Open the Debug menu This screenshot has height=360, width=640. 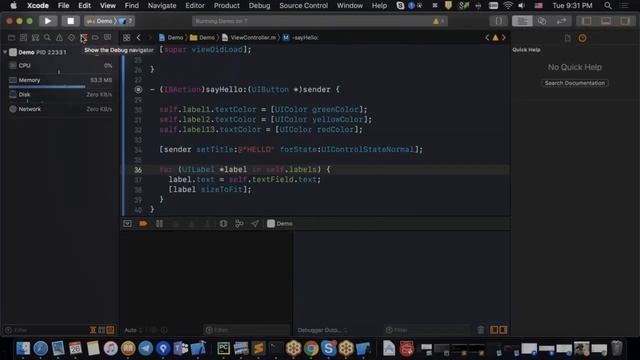pyautogui.click(x=259, y=5)
